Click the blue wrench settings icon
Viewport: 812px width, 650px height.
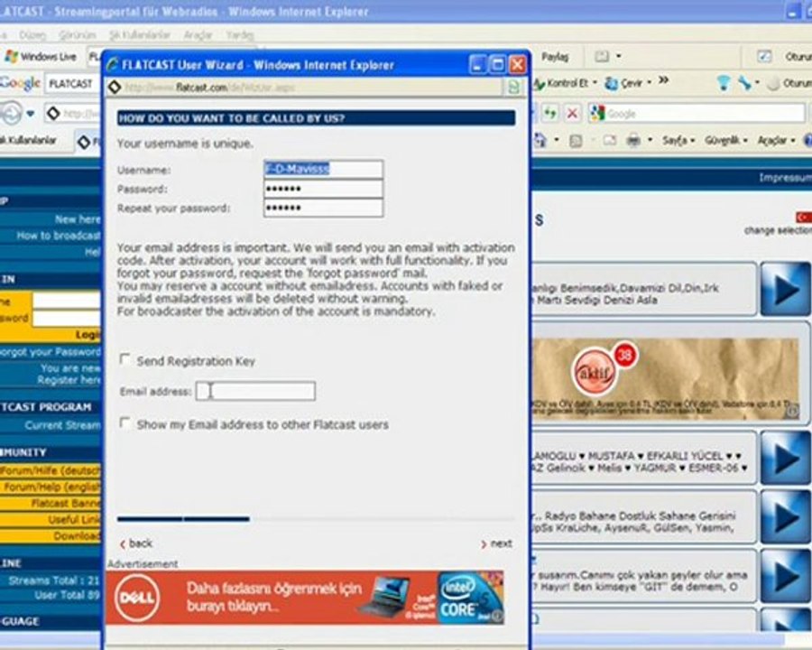(x=744, y=82)
